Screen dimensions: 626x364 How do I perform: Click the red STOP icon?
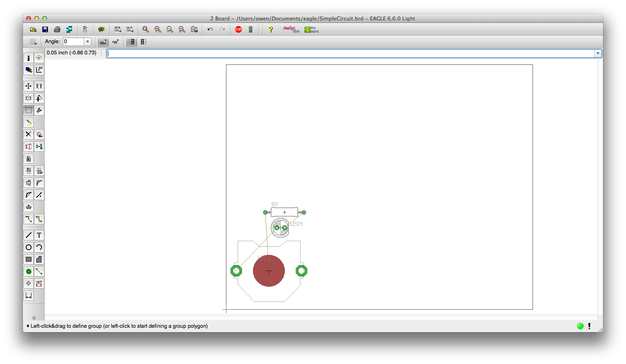tap(238, 29)
